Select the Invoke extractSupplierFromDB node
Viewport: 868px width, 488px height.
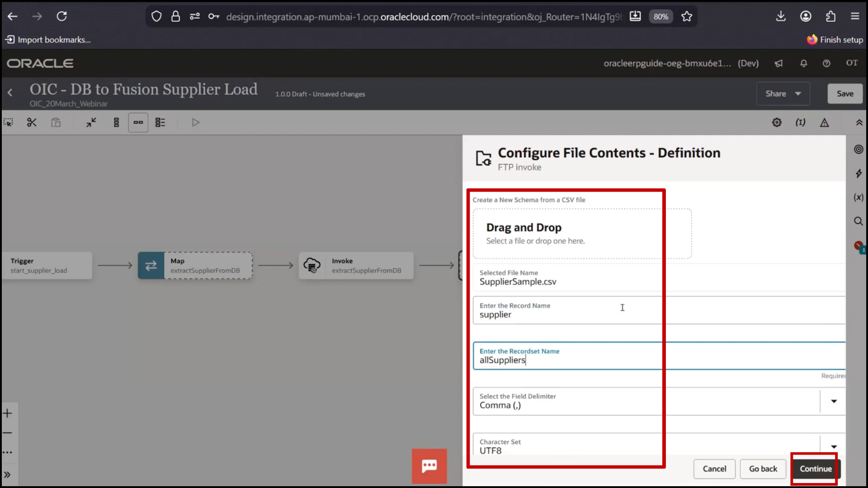coord(356,266)
